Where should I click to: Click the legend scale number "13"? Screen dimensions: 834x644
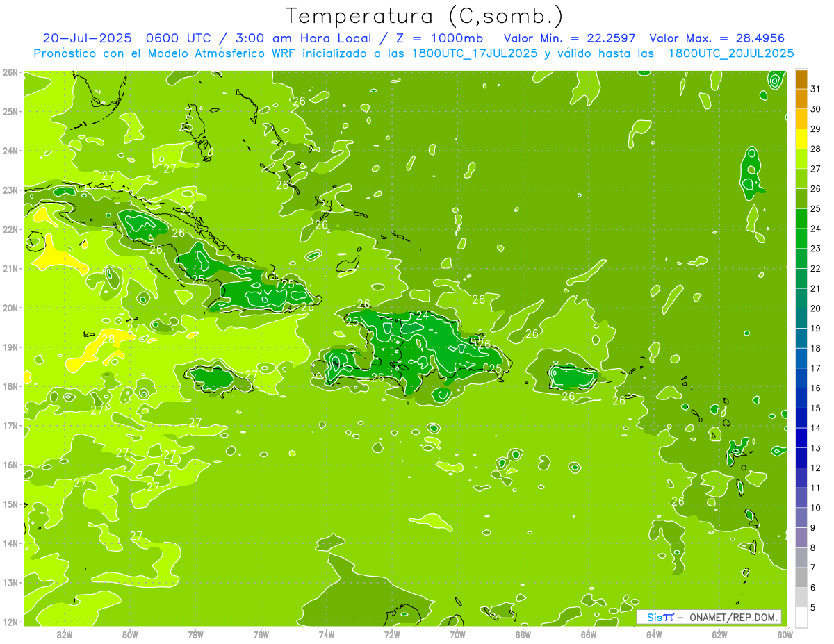pyautogui.click(x=815, y=448)
